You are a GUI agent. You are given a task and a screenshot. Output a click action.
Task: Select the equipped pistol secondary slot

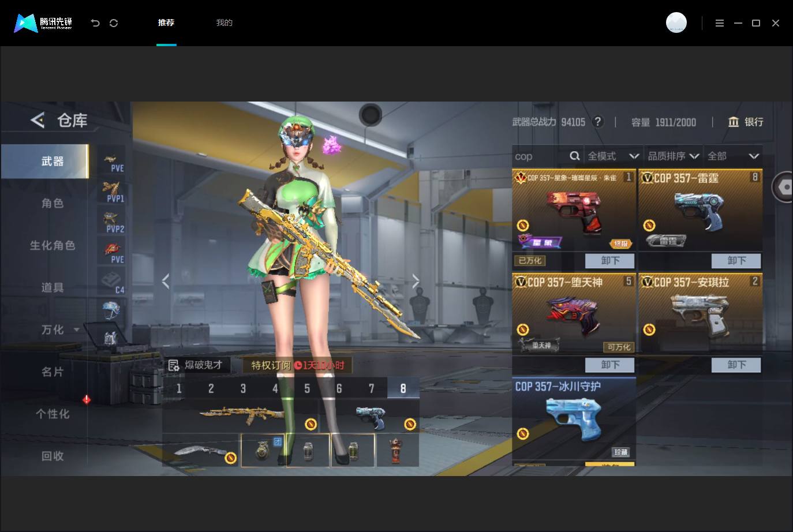pyautogui.click(x=370, y=416)
